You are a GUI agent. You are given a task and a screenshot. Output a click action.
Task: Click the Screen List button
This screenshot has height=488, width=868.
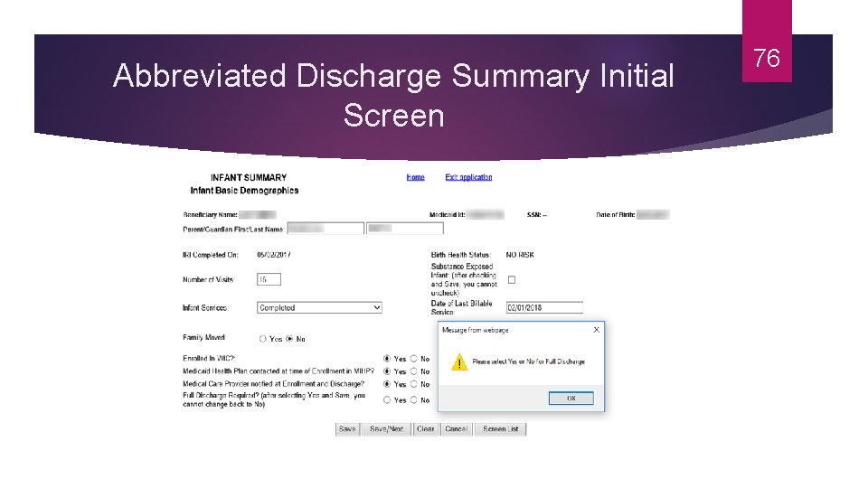tap(500, 428)
